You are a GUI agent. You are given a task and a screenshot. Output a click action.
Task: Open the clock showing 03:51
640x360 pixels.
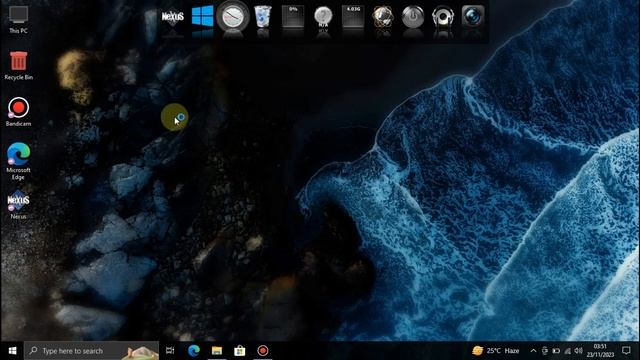600,351
